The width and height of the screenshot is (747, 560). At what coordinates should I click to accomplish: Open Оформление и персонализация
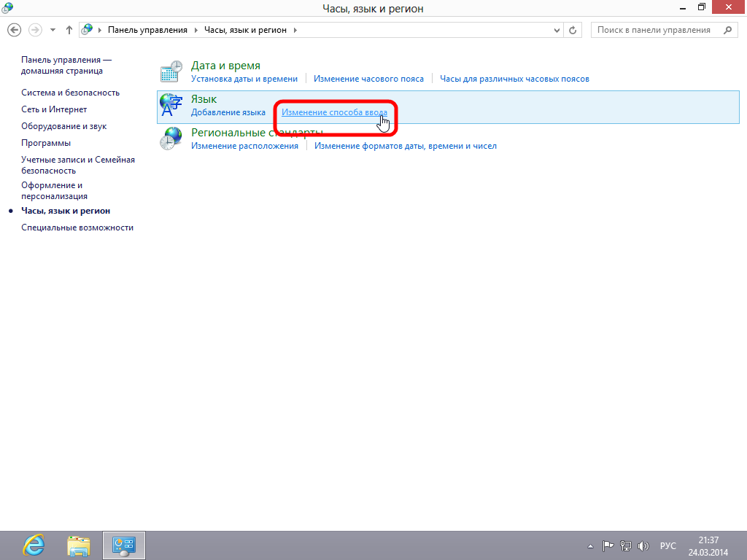[x=54, y=190]
